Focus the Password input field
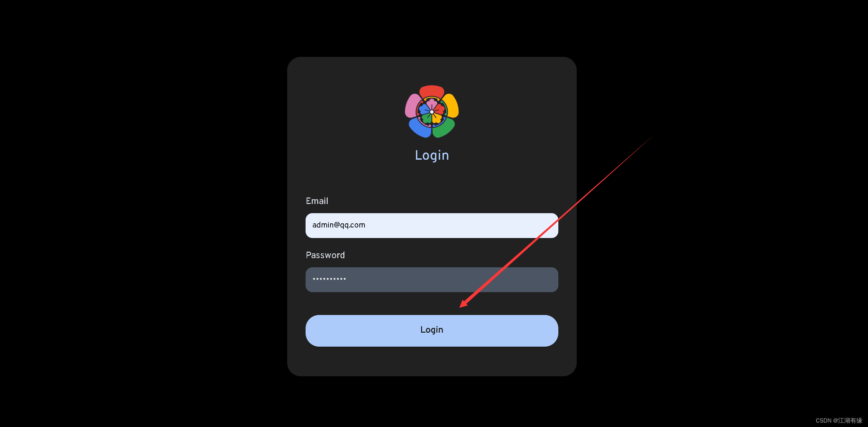Viewport: 868px width, 427px height. point(432,280)
